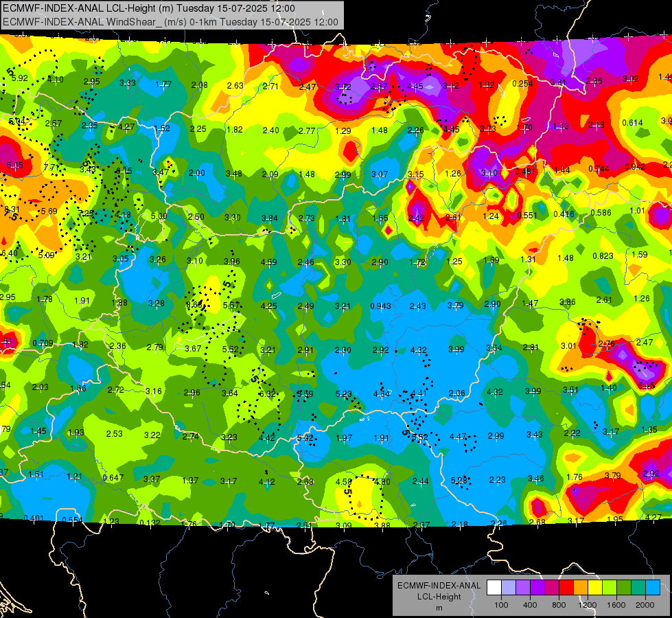Click the white legend color swatch

494,588
